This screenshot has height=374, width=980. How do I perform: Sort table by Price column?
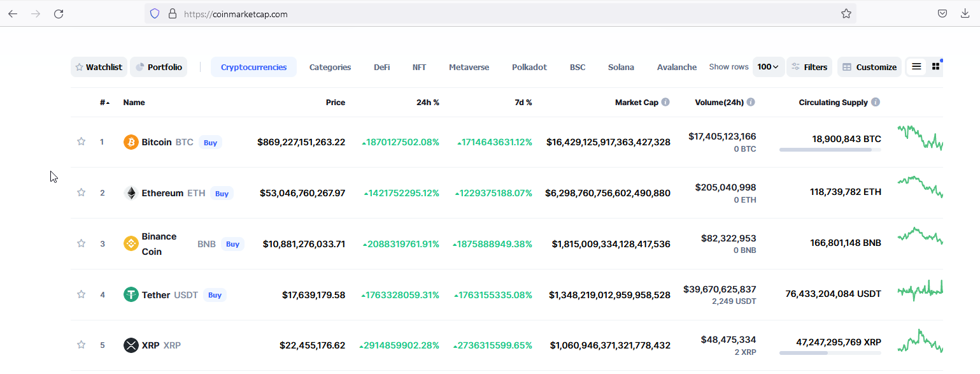click(x=336, y=103)
